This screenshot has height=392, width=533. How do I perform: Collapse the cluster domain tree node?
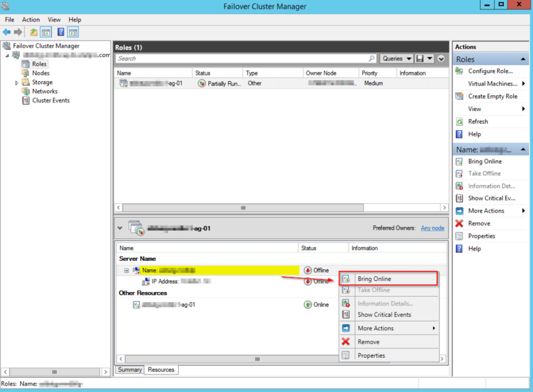coord(7,55)
